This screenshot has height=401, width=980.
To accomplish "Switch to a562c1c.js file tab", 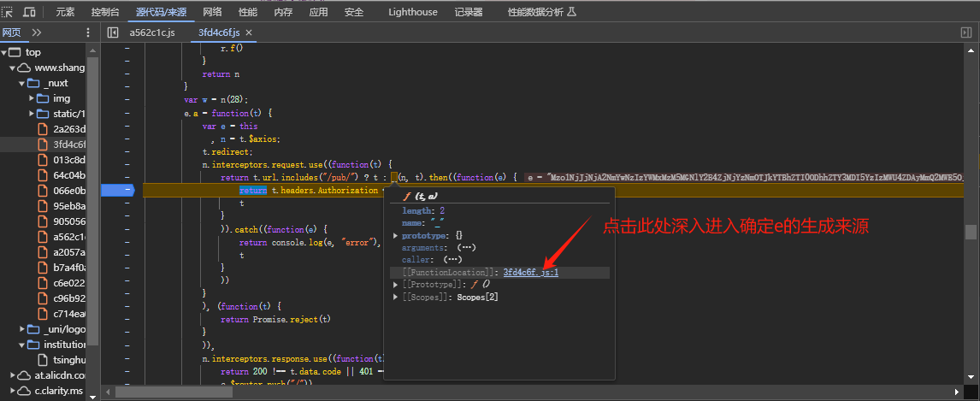I will click(x=152, y=32).
